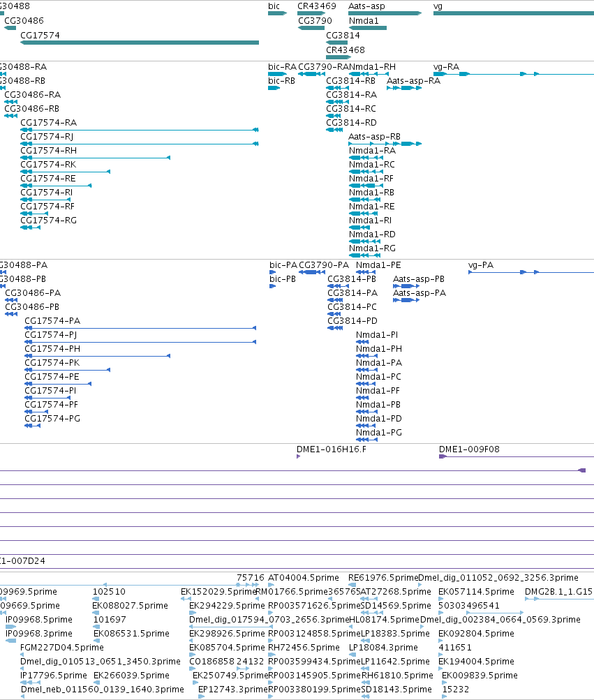The height and width of the screenshot is (700, 594).
Task: Click the EK152029.5prime EST label
Action: tap(218, 592)
